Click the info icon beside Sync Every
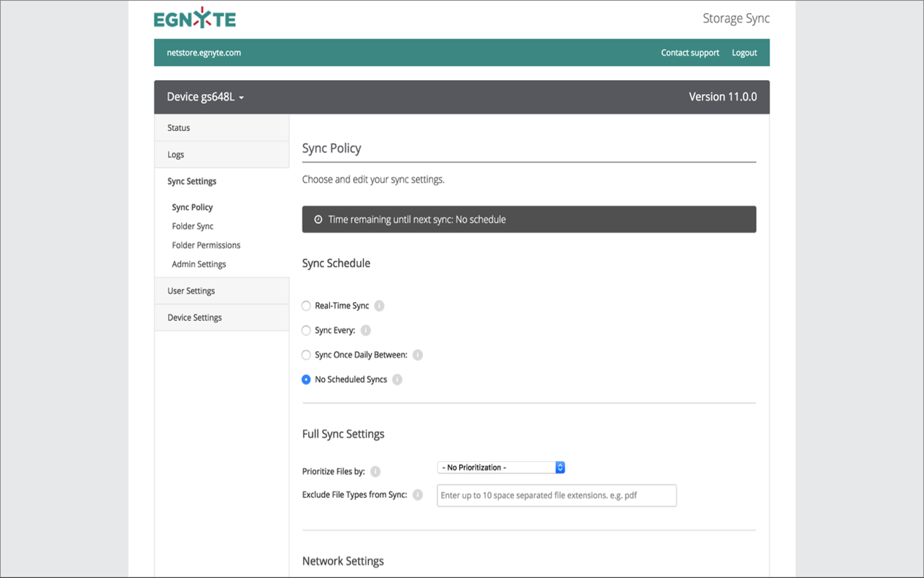 pyautogui.click(x=365, y=330)
